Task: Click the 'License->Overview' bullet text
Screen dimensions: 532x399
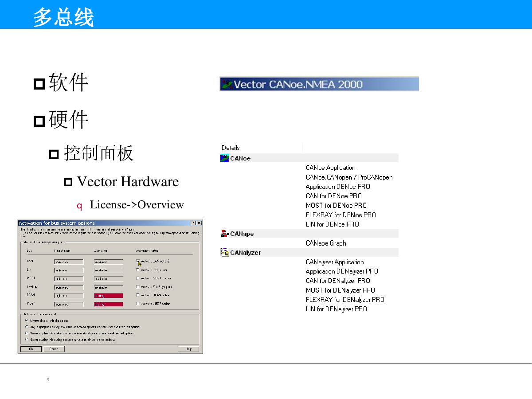Action: [137, 204]
